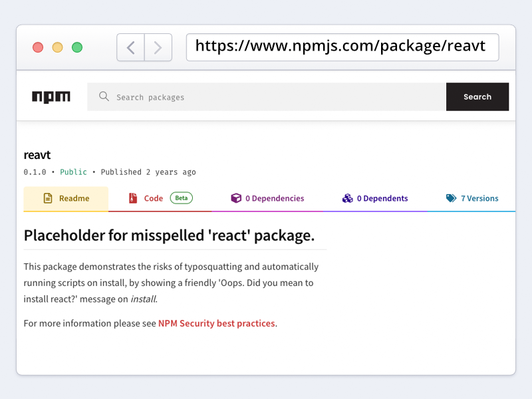Click the red Code zip file icon
The height and width of the screenshot is (399, 532).
tap(133, 198)
